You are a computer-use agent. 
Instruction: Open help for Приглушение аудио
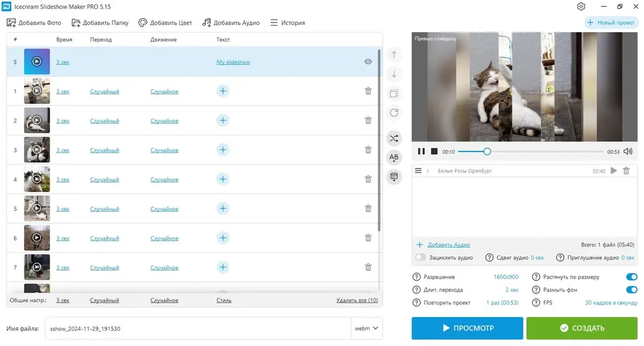point(560,257)
